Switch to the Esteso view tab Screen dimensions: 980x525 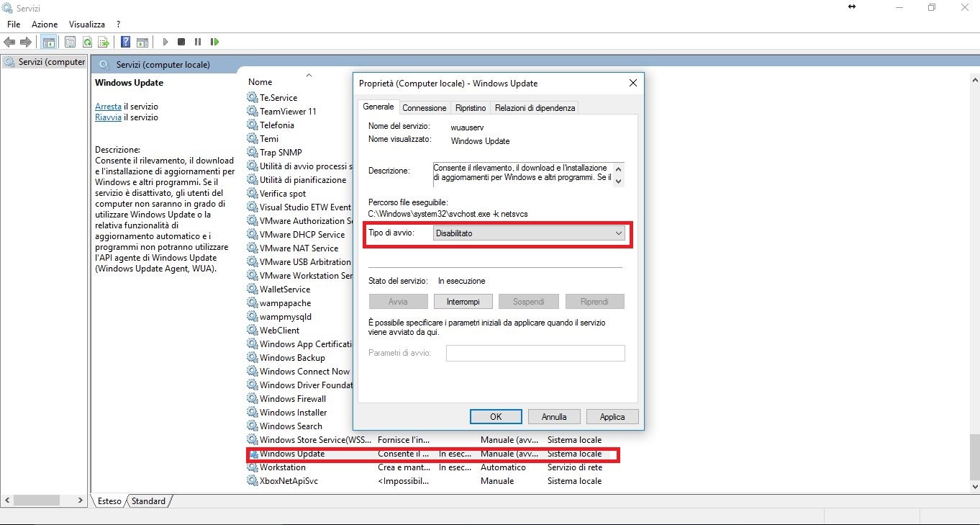110,501
